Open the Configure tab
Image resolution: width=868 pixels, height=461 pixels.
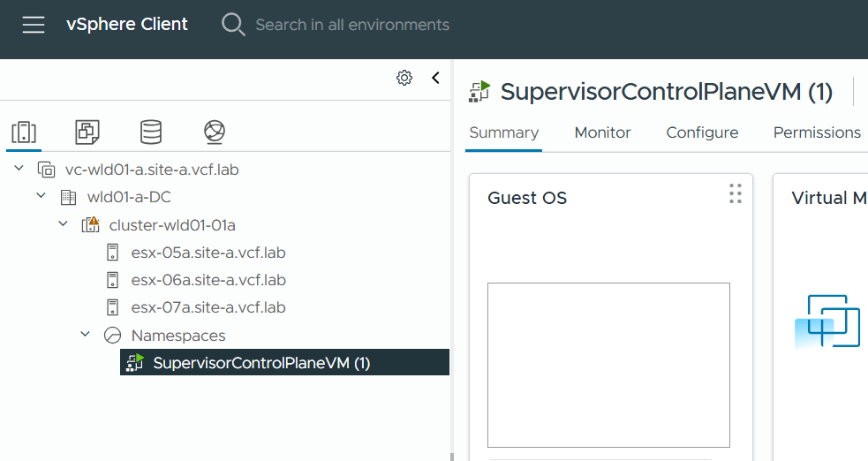702,132
